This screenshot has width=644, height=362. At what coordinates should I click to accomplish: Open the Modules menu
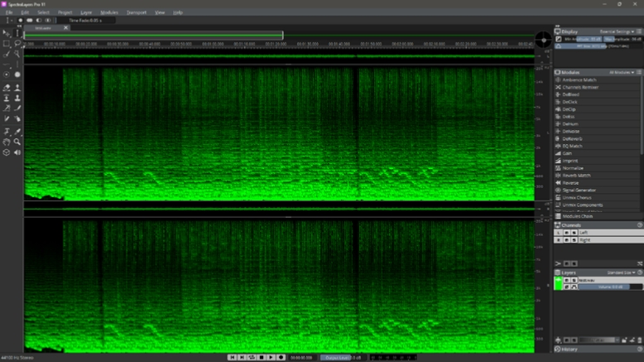[108, 12]
